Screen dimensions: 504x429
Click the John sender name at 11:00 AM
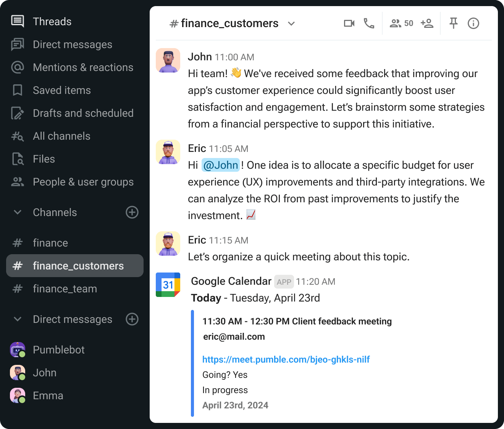(x=200, y=56)
